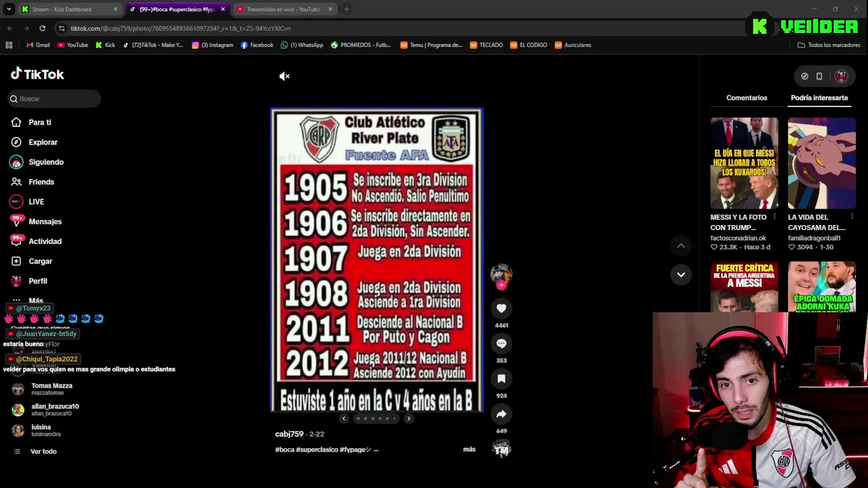Share post using the arrow icon
868x488 pixels.
pyautogui.click(x=501, y=414)
